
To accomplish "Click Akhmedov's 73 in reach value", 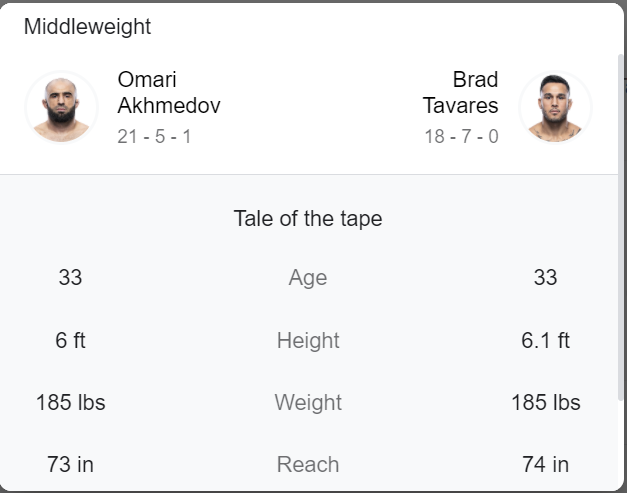I will 70,465.
